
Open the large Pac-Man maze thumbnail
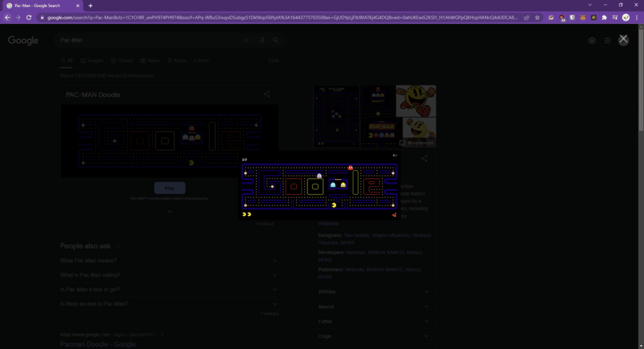336,116
